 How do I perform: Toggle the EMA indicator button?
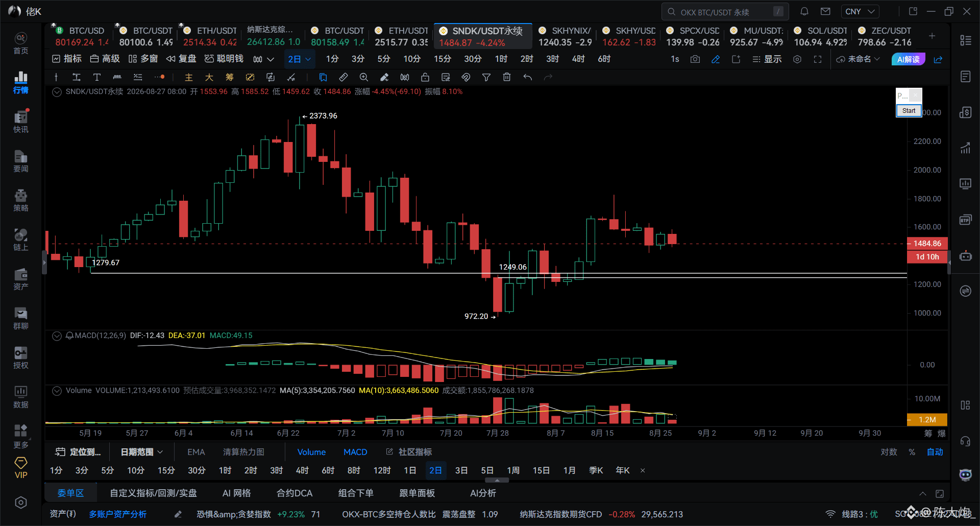(196, 452)
